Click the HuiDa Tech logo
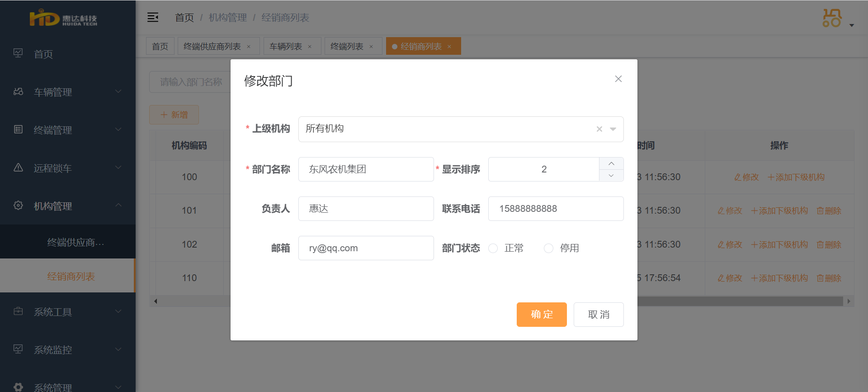868x392 pixels. click(x=63, y=19)
